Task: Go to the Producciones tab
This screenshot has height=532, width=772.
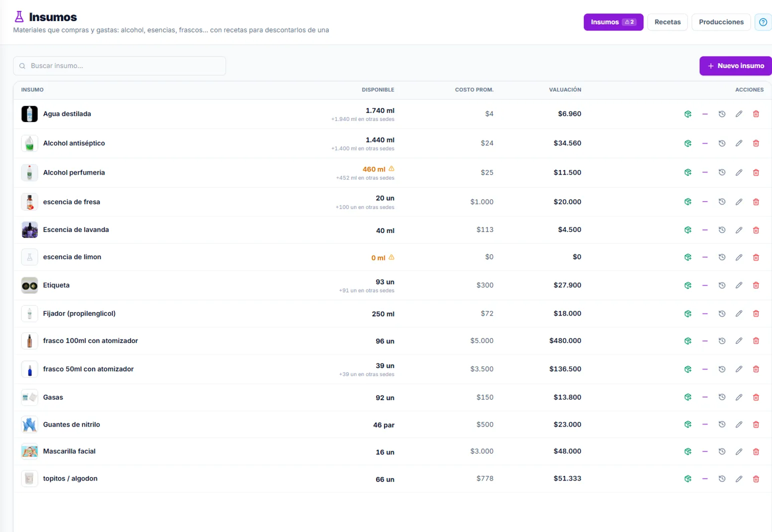Action: click(721, 22)
